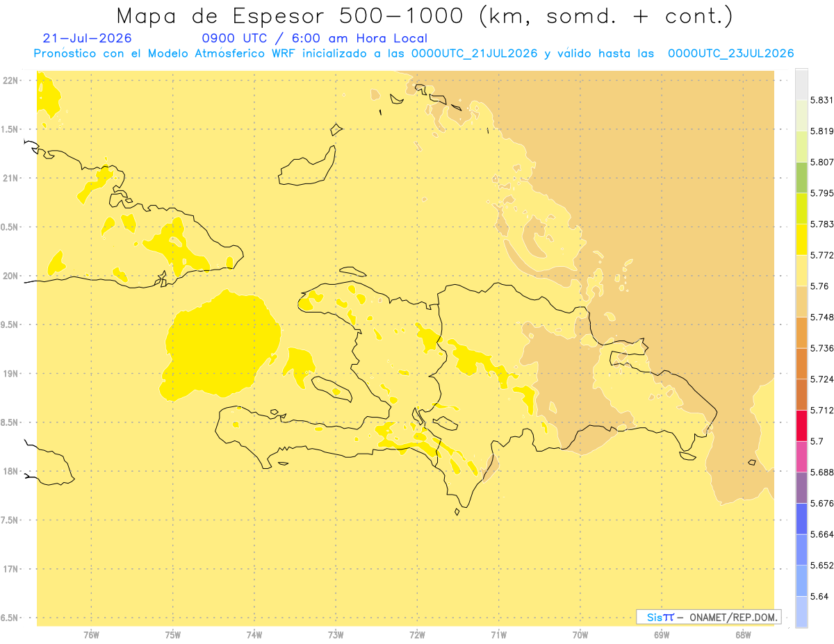Click the legend value 5.652
The height and width of the screenshot is (644, 834).
[x=821, y=565]
